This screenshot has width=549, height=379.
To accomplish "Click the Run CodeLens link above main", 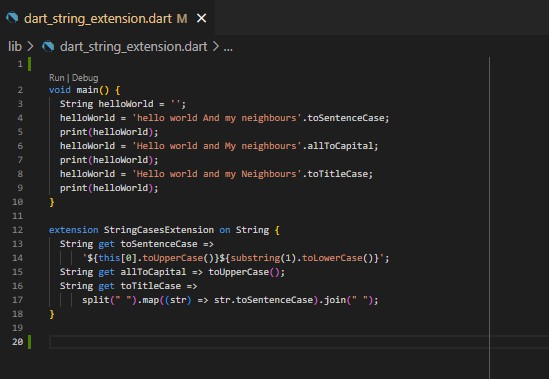I will [57, 77].
